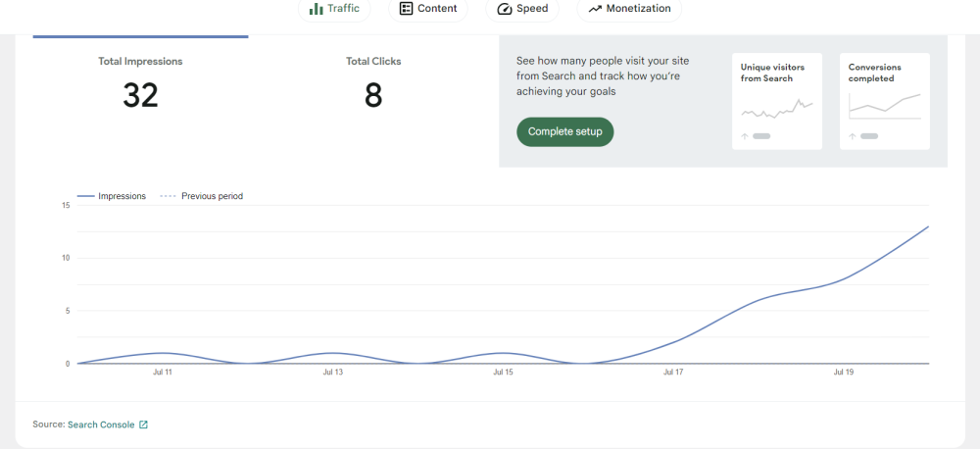Click the solid Impressions legend line marker
This screenshot has width=980, height=449.
(85, 196)
